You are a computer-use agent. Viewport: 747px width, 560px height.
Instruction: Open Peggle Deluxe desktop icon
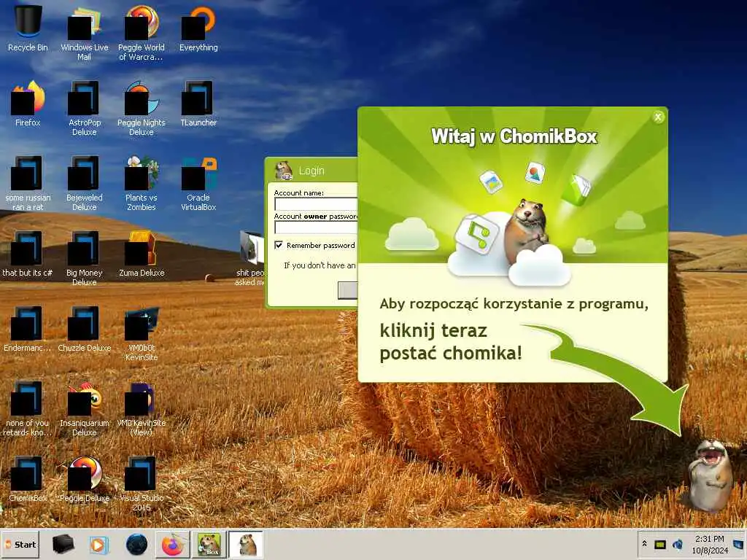click(85, 479)
